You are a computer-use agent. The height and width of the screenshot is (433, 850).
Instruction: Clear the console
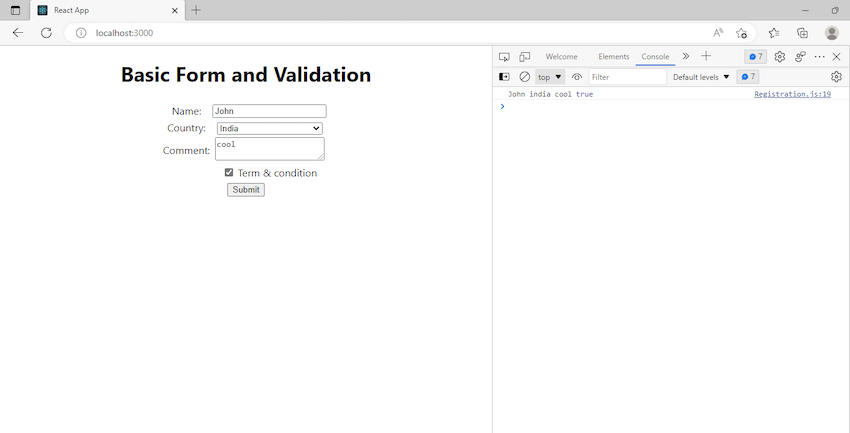coord(524,77)
